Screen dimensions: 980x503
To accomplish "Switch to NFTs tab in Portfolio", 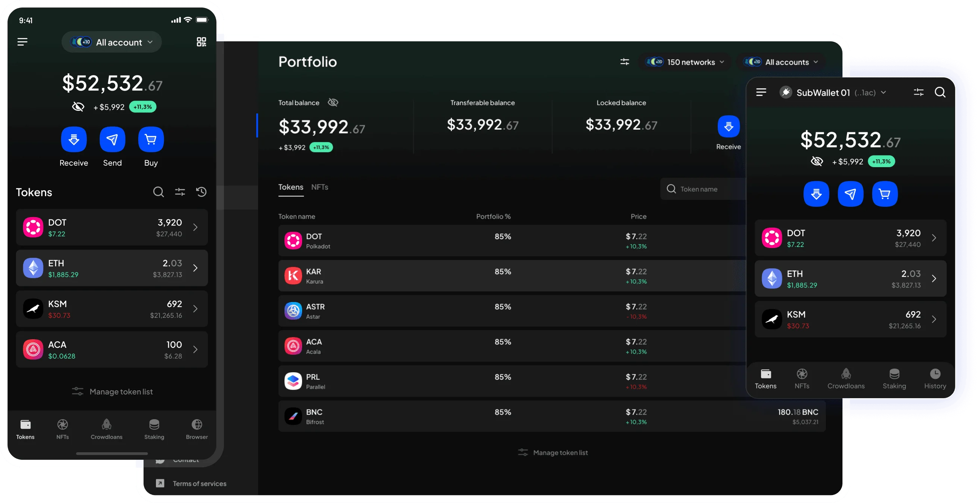I will 319,187.
